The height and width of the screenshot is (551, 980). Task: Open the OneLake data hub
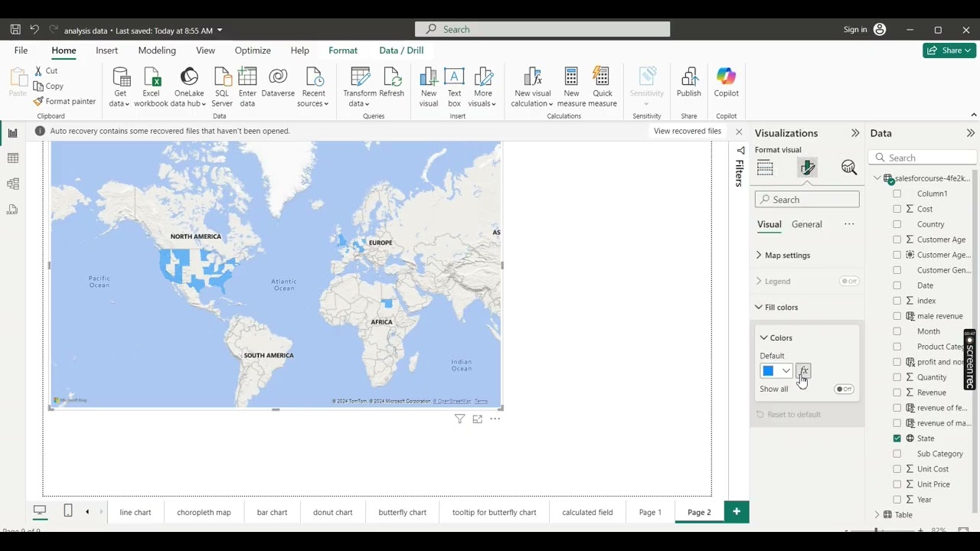coord(188,86)
